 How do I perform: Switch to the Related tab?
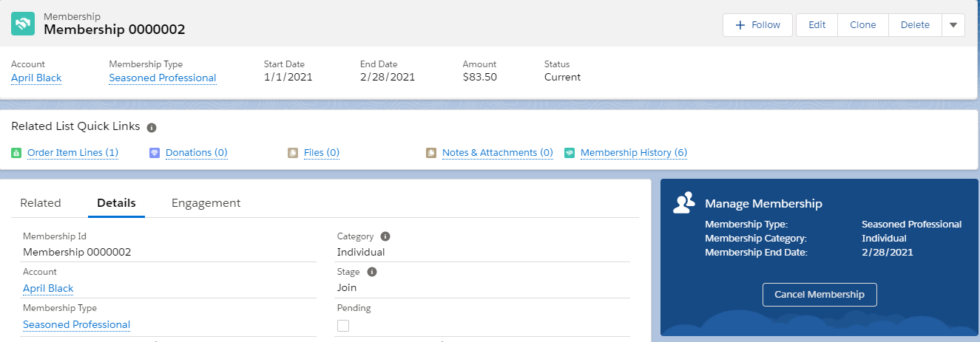(x=41, y=203)
